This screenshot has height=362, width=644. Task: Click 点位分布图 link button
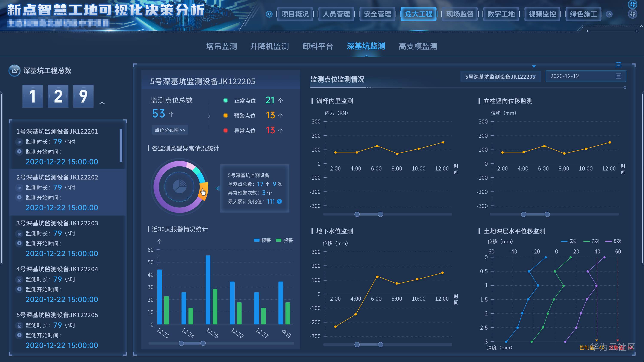170,130
